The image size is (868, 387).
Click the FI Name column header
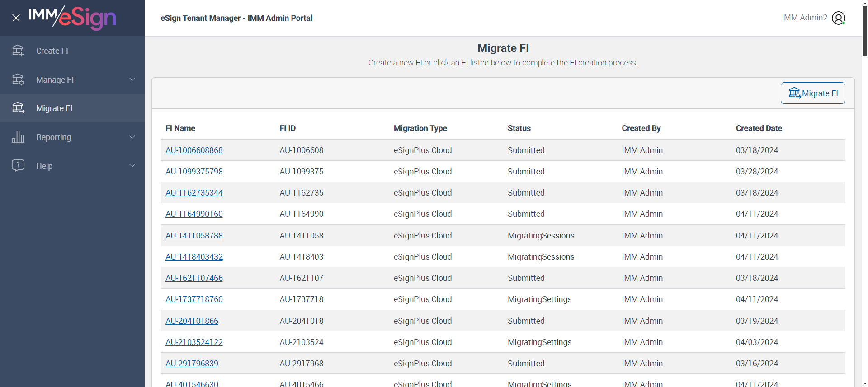click(x=180, y=128)
